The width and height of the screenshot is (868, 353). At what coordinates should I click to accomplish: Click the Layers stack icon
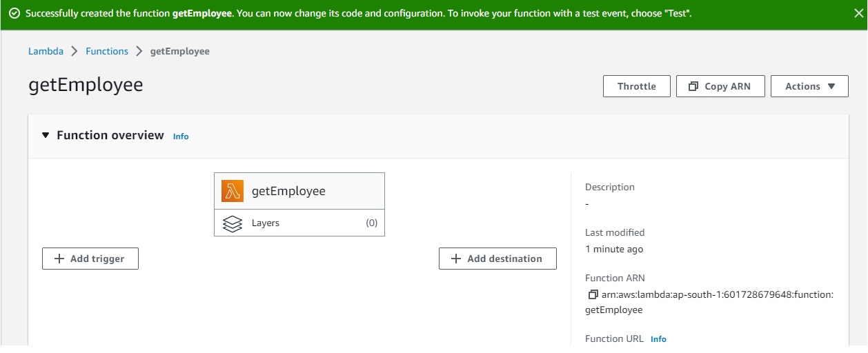[233, 223]
